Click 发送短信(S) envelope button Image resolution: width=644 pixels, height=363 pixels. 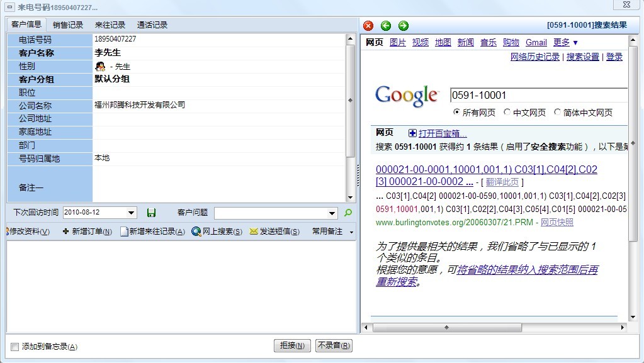click(274, 232)
